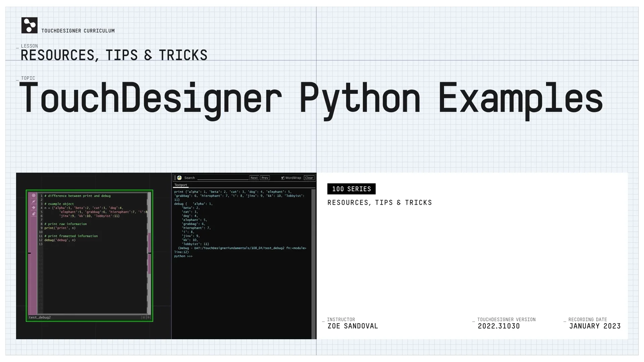
Task: Click the 100 SERIES badge
Action: (x=351, y=189)
